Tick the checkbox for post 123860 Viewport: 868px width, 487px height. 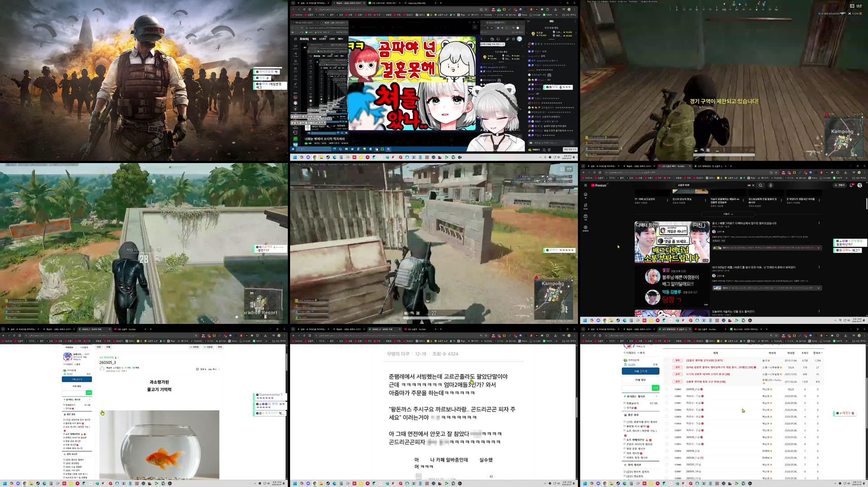pyautogui.click(x=666, y=410)
